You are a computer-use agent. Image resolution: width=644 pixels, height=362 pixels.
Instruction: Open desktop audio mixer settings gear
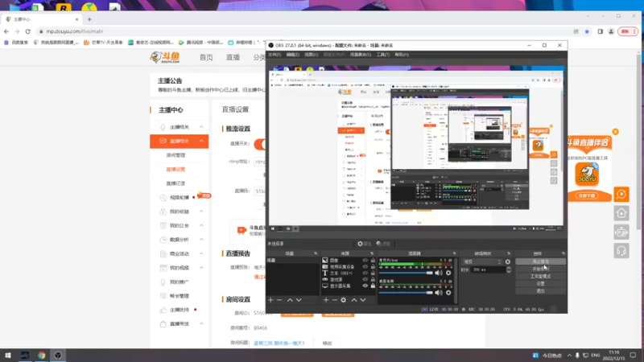448,293
